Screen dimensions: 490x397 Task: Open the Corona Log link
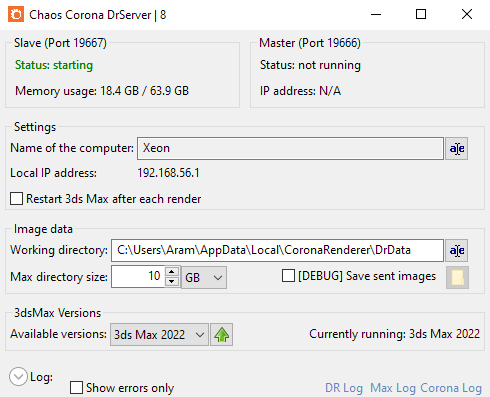click(x=451, y=388)
